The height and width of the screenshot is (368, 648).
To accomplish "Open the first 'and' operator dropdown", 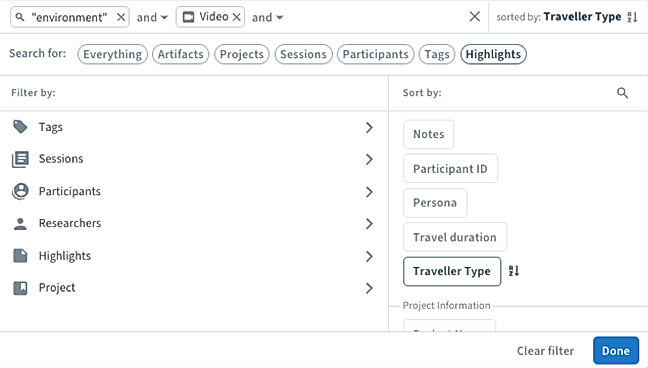I will pos(152,17).
